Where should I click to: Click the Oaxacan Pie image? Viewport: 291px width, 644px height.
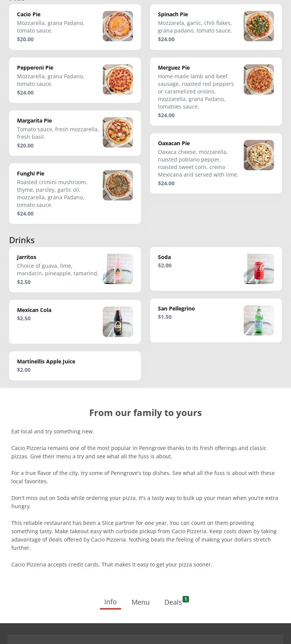pyautogui.click(x=258, y=155)
